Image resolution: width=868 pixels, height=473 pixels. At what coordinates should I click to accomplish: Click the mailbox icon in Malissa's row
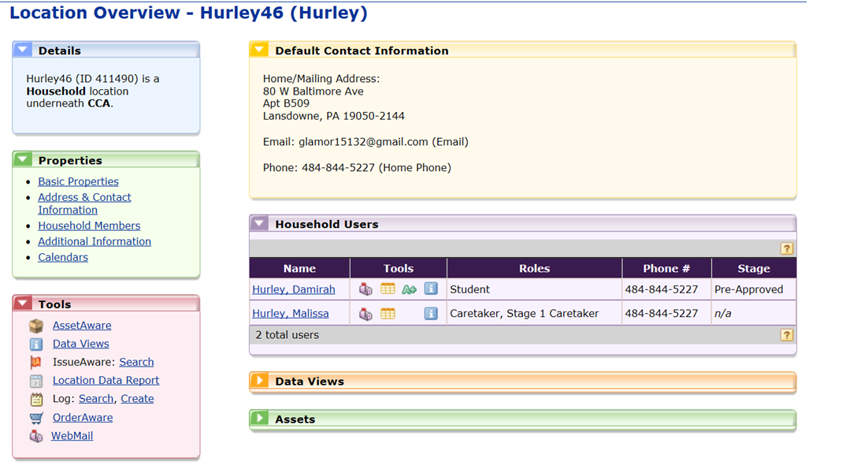[x=365, y=314]
